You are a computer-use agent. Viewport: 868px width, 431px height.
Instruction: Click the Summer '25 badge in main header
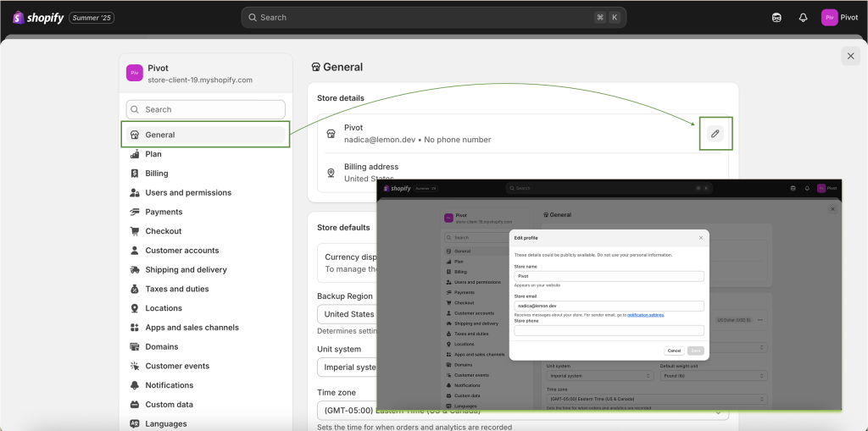[92, 18]
